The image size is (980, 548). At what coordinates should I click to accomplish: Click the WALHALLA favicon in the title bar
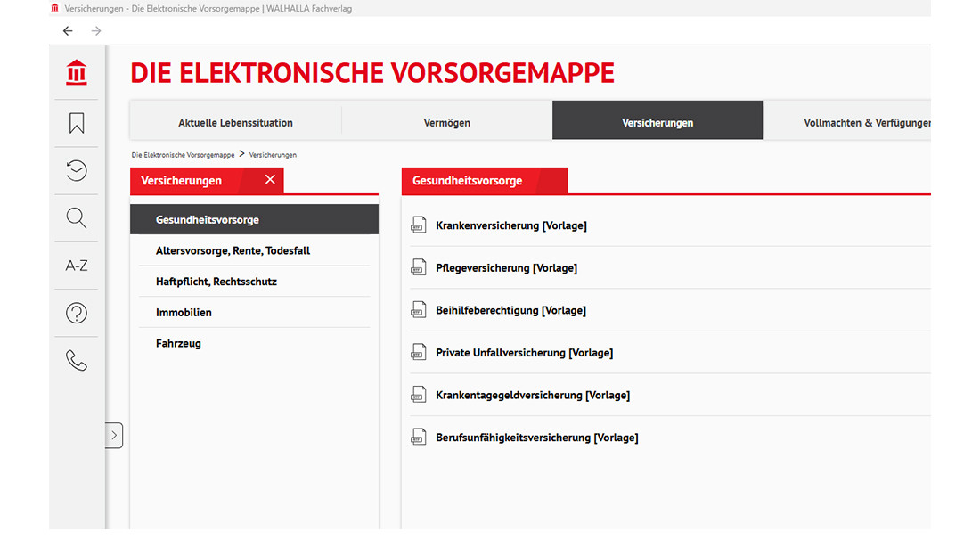click(55, 8)
